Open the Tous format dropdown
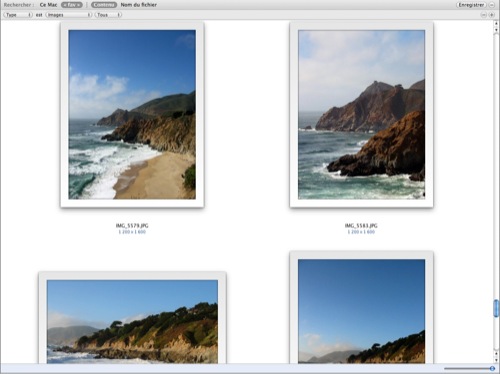This screenshot has height=374, width=500. 108,15
